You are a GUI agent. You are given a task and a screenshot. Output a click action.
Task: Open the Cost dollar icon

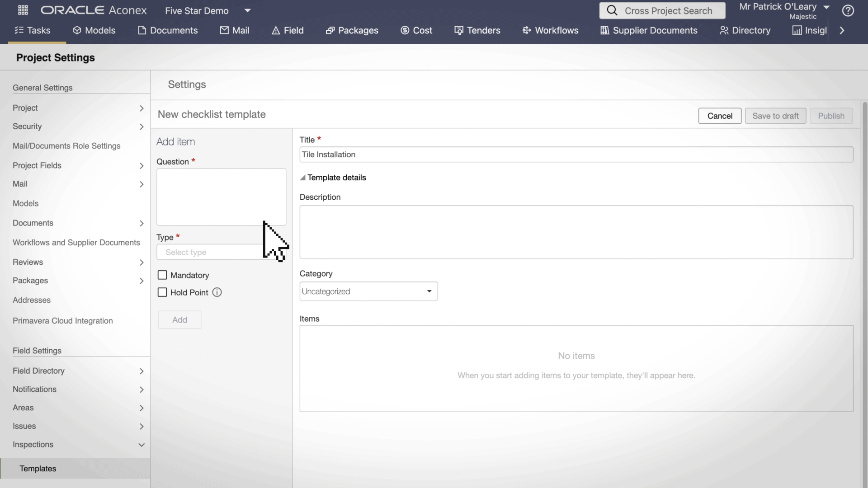[405, 30]
